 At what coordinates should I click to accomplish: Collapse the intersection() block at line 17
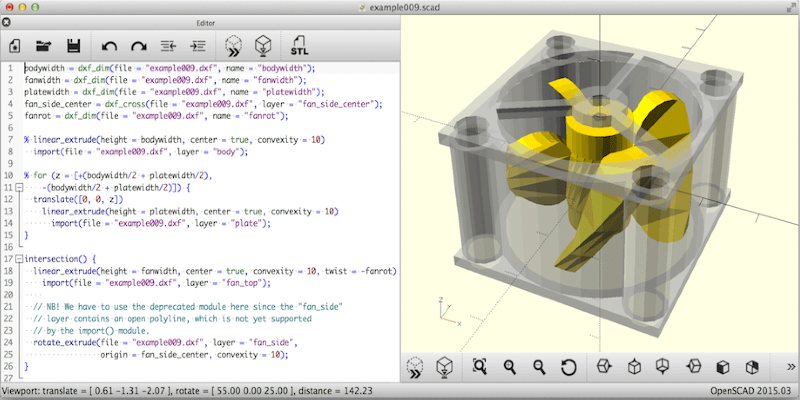tap(19, 258)
